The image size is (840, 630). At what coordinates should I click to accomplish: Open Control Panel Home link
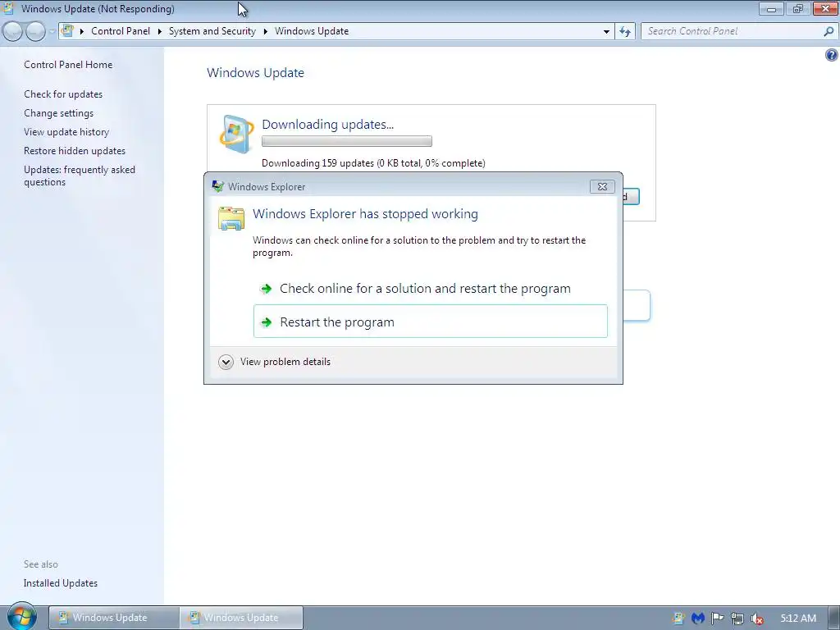[68, 65]
